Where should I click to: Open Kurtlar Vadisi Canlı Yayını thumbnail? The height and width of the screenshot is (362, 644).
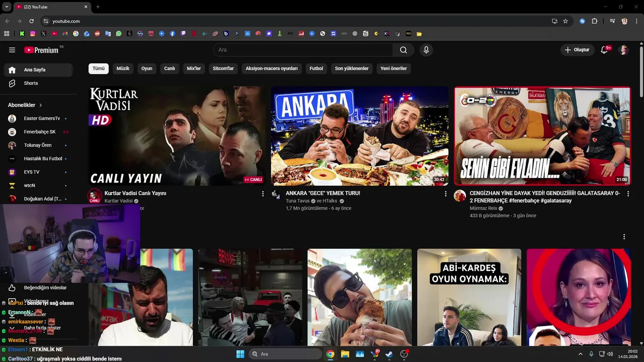point(177,136)
